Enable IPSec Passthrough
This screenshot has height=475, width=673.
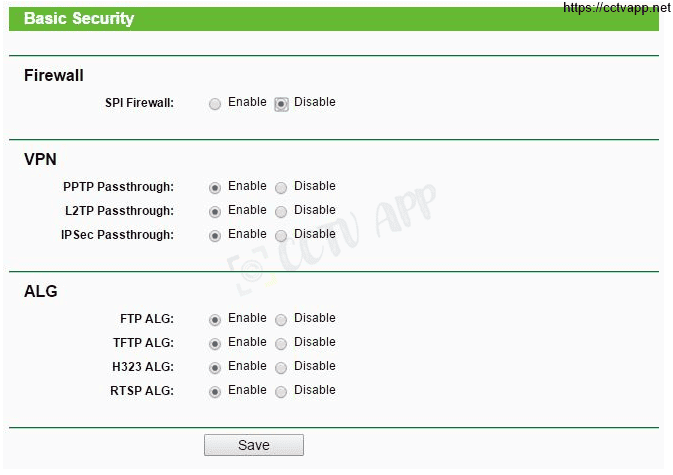pos(215,235)
